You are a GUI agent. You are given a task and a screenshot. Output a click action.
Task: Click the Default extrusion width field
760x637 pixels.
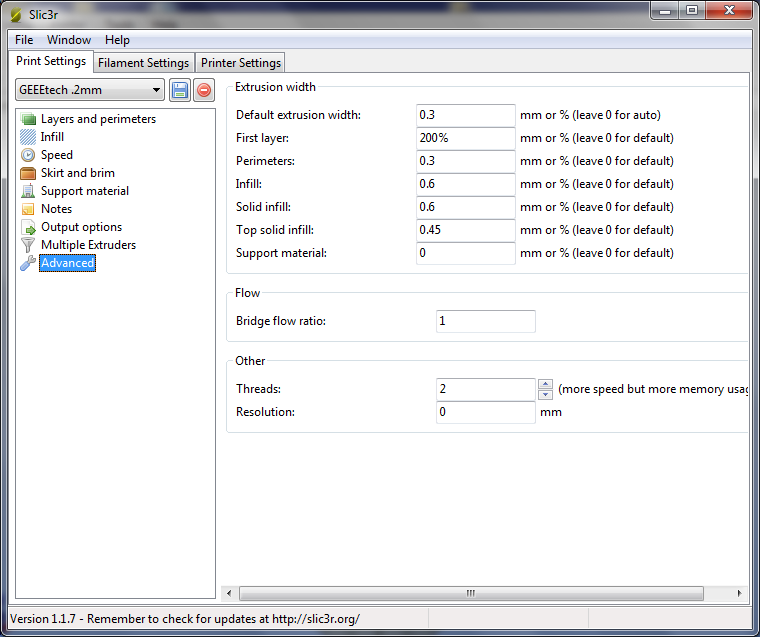coord(465,115)
